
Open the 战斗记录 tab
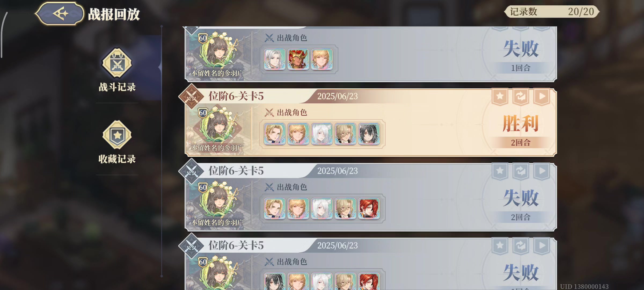pos(117,70)
